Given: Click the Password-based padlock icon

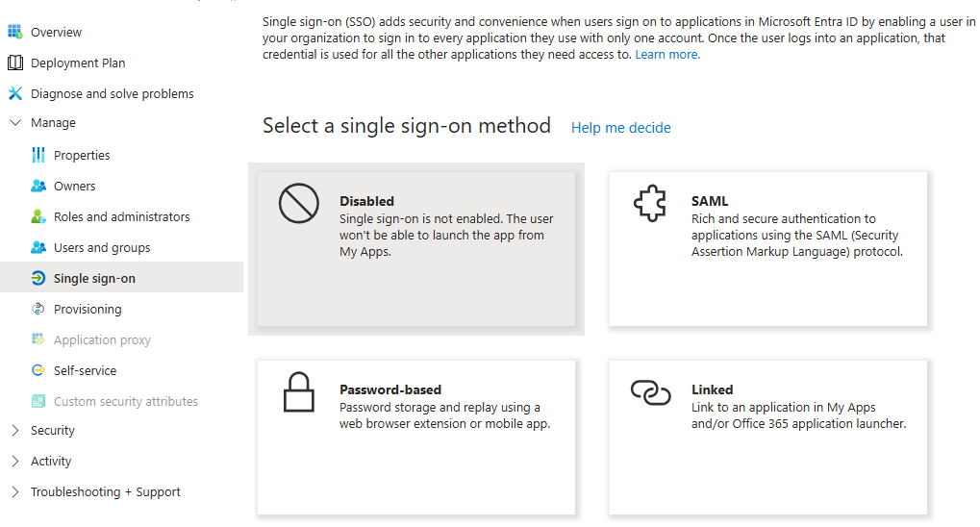Looking at the screenshot, I should [x=298, y=392].
